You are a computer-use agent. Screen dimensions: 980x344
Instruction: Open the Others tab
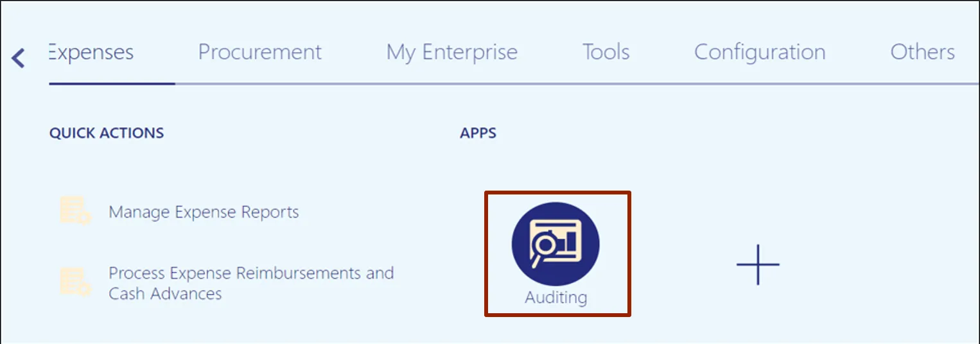pyautogui.click(x=922, y=52)
